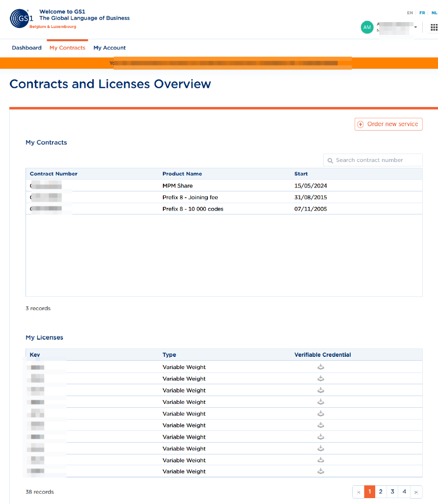Switch language to EN

[410, 13]
